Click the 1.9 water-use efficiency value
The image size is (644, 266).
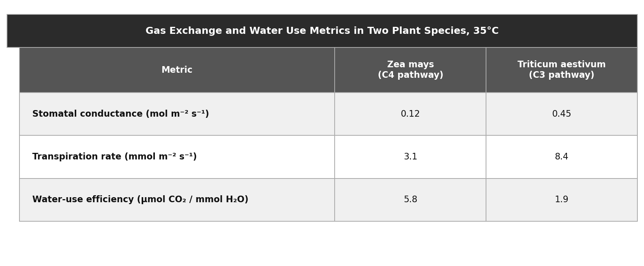(561, 200)
